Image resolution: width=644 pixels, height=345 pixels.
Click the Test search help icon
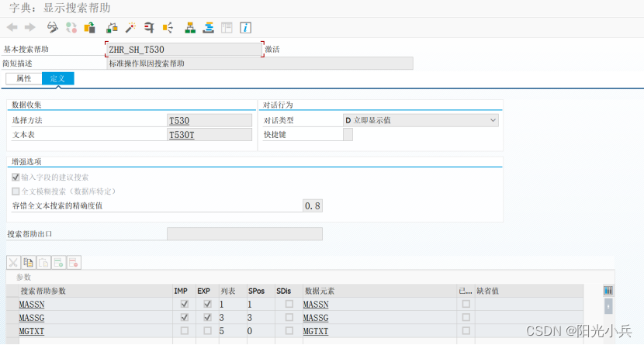coord(149,27)
